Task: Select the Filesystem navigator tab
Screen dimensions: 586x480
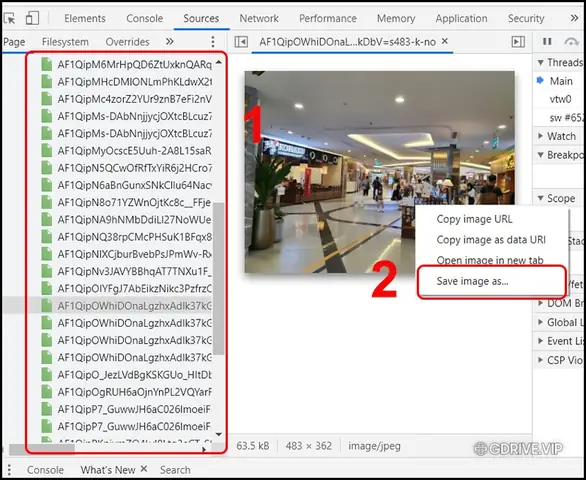Action: click(x=65, y=42)
